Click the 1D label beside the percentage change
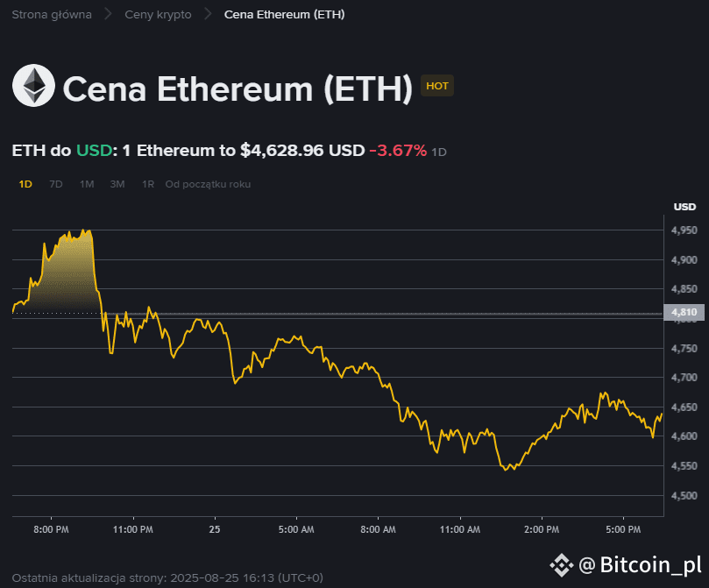Screen dimensions: 709x588 [x=437, y=152]
